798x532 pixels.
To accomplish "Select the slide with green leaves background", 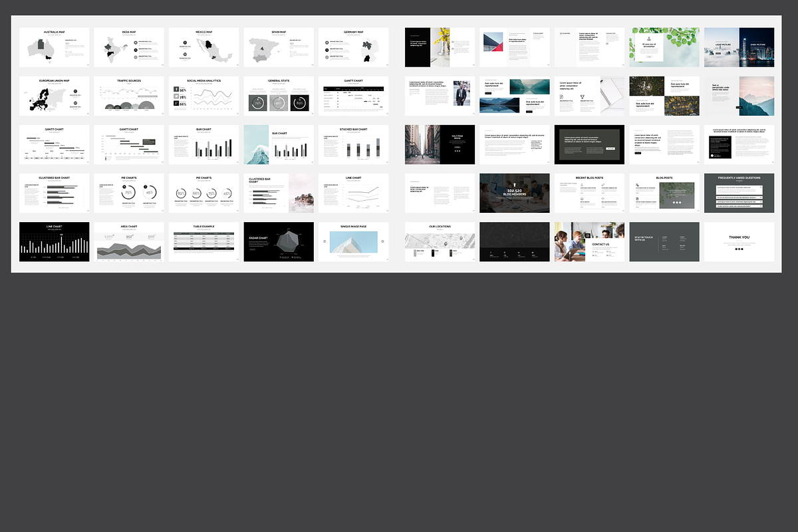I will pos(665,47).
